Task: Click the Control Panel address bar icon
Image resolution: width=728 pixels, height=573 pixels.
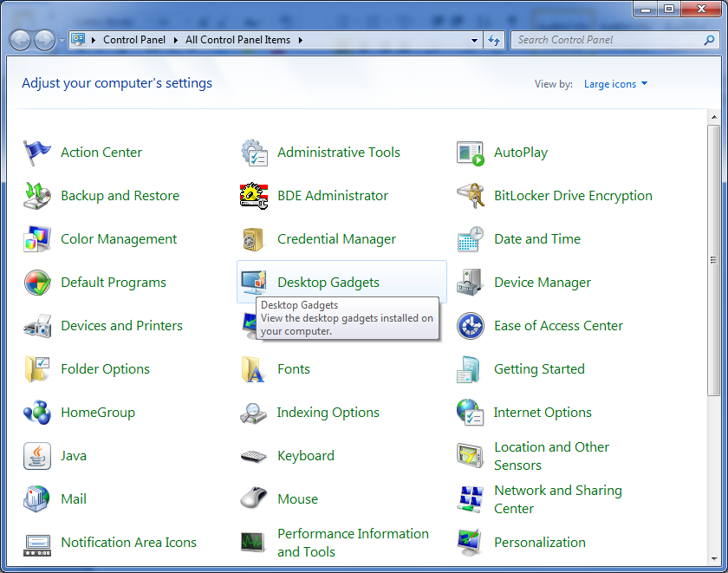Action: click(78, 40)
